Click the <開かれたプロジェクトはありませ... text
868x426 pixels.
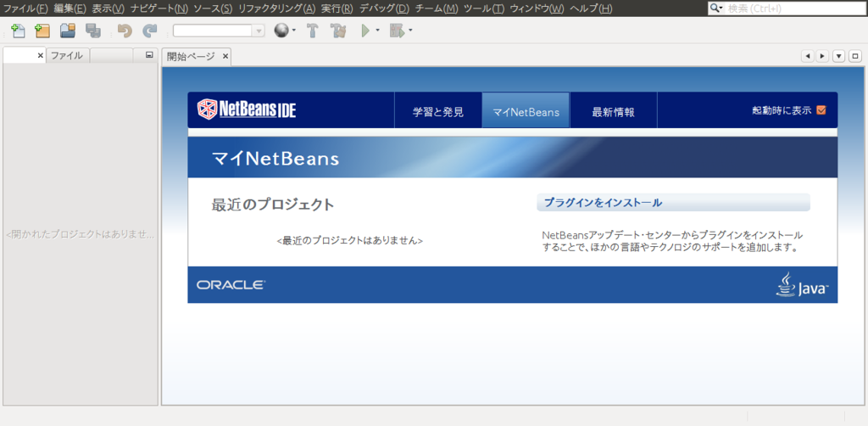pyautogui.click(x=81, y=234)
